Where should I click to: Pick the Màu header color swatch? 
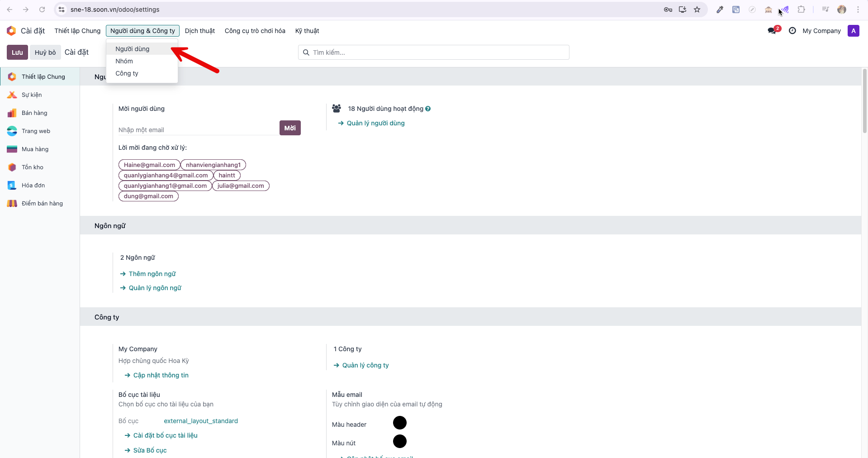400,423
